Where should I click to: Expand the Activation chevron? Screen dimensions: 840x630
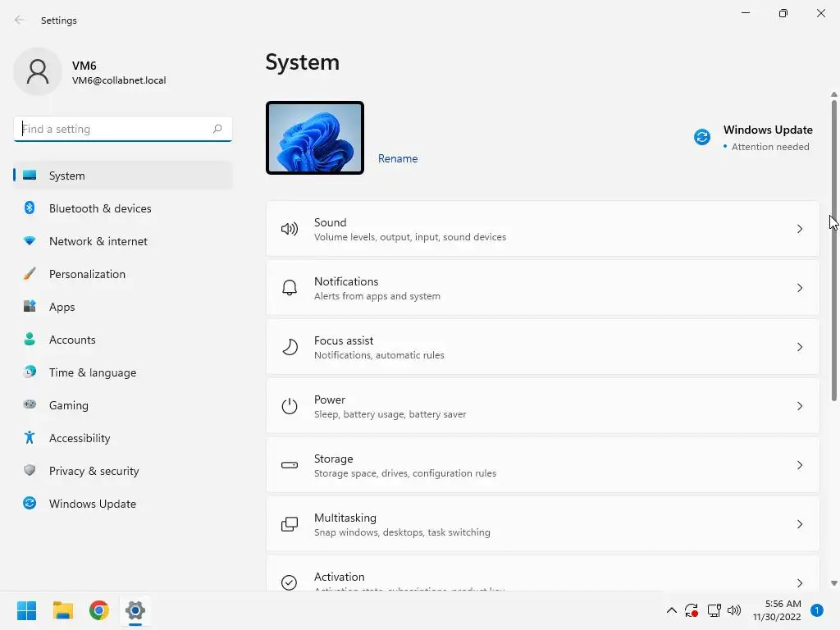[799, 583]
